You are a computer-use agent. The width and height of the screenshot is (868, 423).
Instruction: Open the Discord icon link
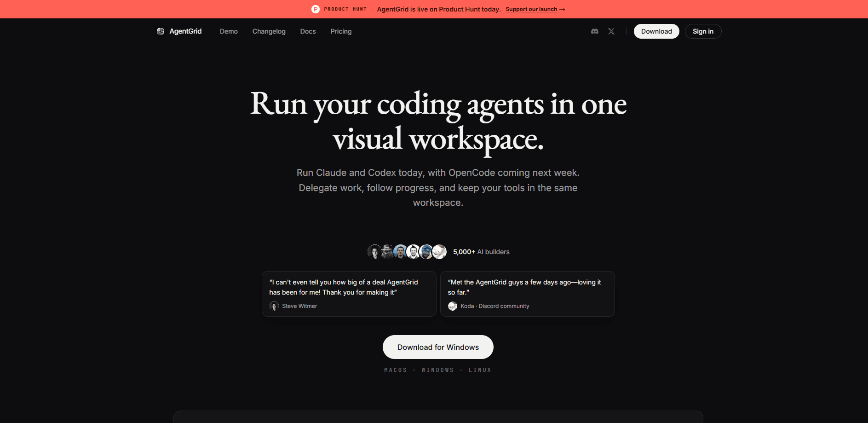pyautogui.click(x=595, y=31)
